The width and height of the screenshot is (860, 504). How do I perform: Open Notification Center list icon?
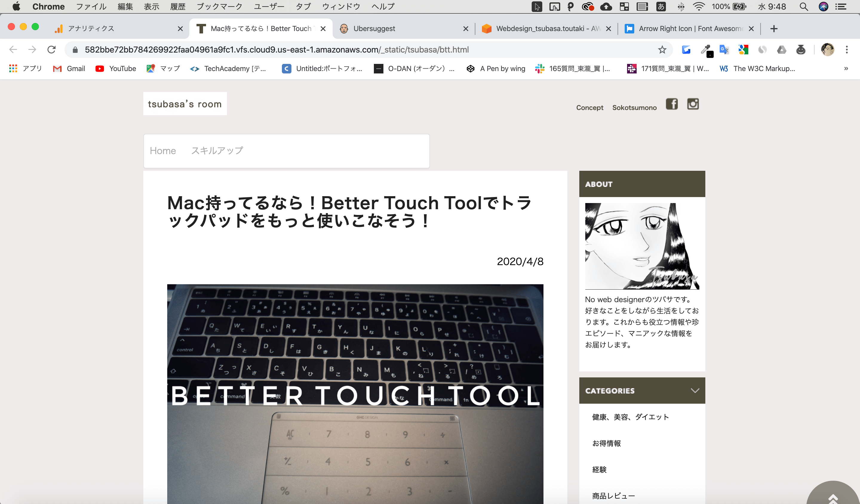tap(841, 7)
